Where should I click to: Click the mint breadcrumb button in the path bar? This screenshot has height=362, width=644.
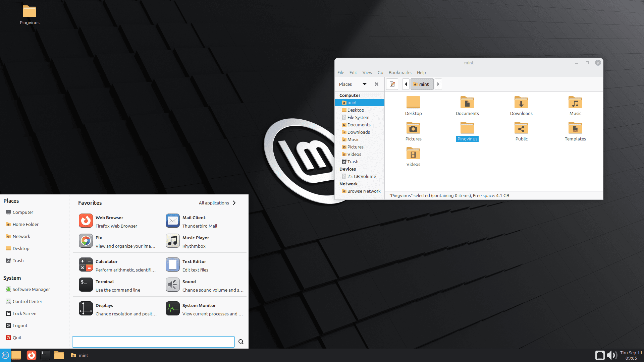[422, 84]
